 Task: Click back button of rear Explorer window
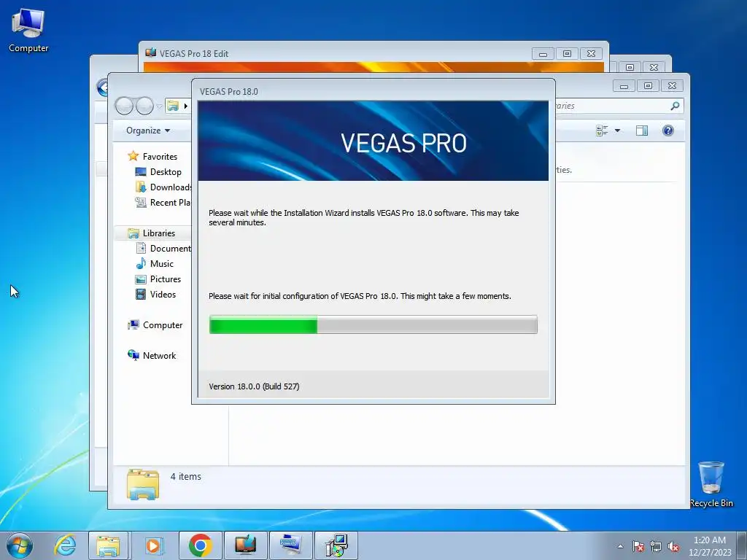[102, 87]
